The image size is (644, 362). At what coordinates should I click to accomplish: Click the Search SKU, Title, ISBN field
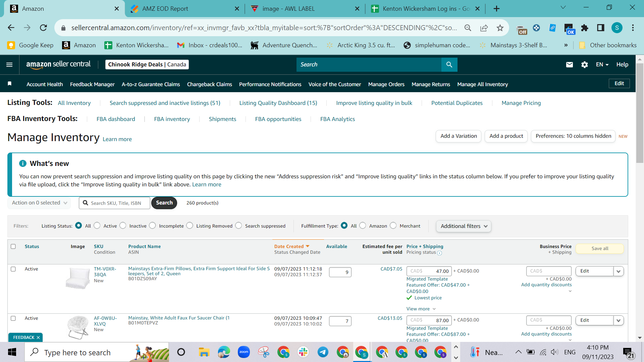point(115,203)
